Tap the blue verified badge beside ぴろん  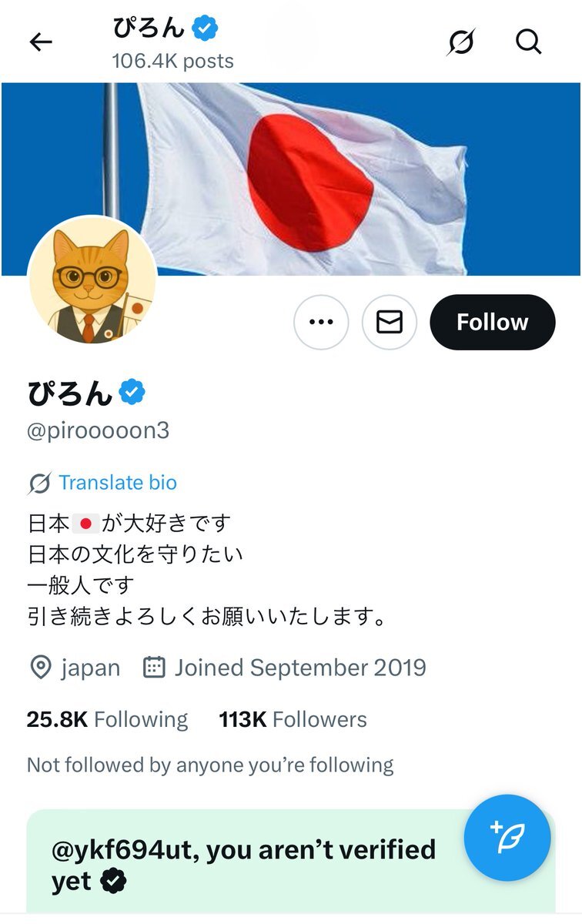click(132, 392)
